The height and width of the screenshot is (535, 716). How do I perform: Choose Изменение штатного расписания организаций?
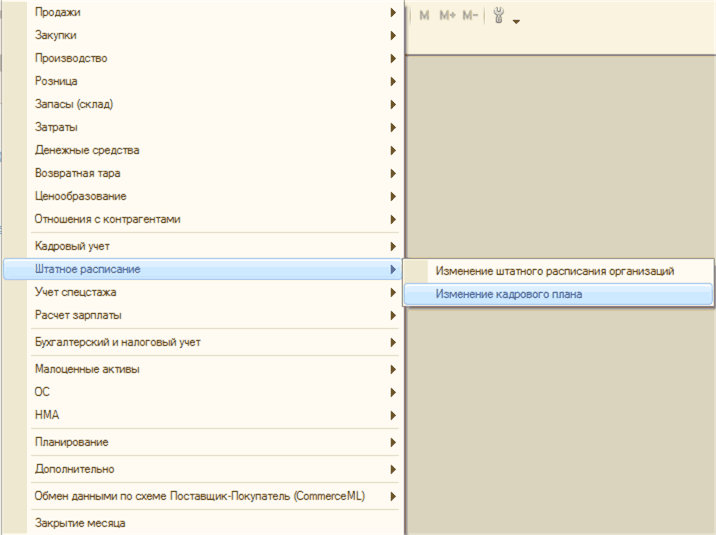pyautogui.click(x=555, y=271)
